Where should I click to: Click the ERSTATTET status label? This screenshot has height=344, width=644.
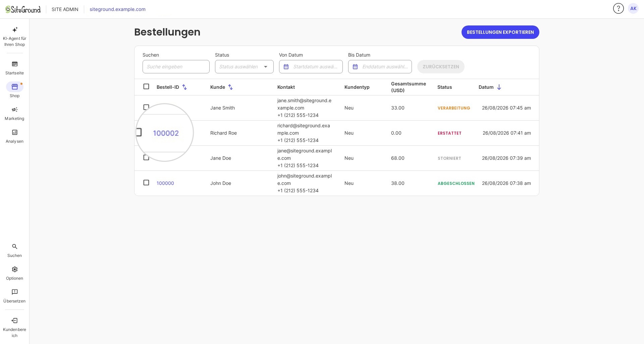click(x=449, y=133)
